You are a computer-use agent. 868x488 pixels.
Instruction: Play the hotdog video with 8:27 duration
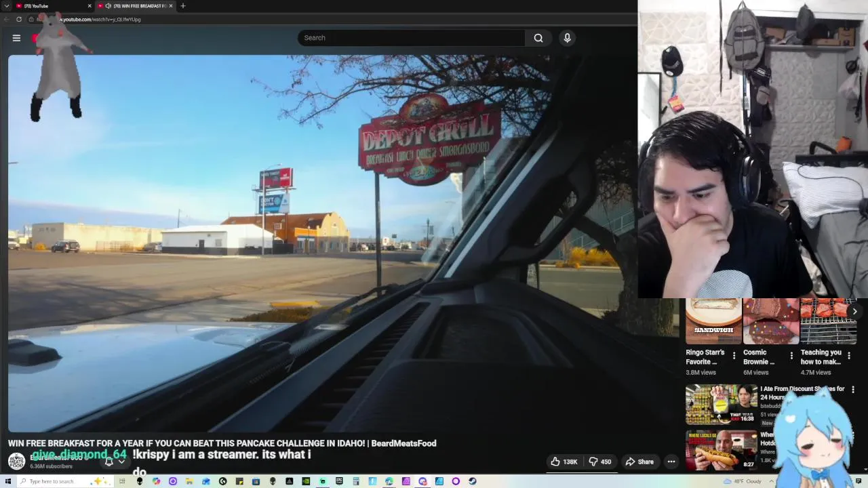pos(721,450)
